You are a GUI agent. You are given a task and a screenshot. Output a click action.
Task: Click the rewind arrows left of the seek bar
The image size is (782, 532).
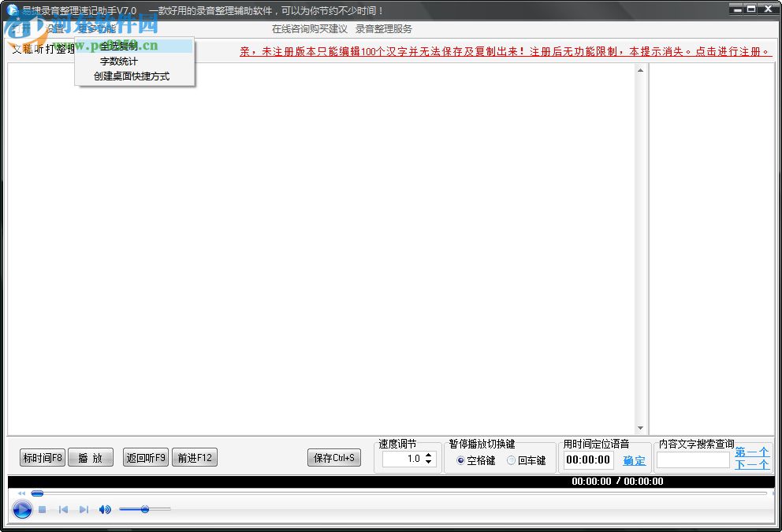(21, 493)
